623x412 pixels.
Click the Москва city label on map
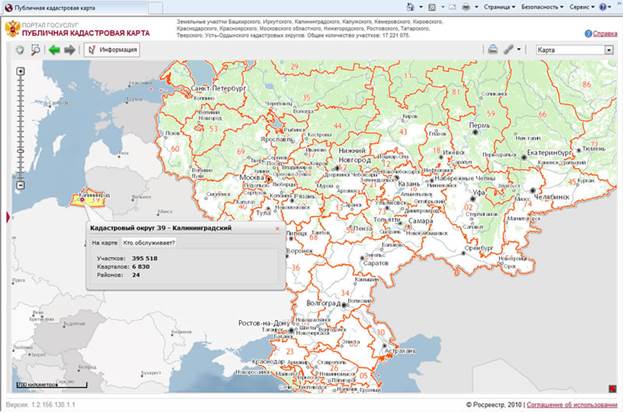point(252,177)
